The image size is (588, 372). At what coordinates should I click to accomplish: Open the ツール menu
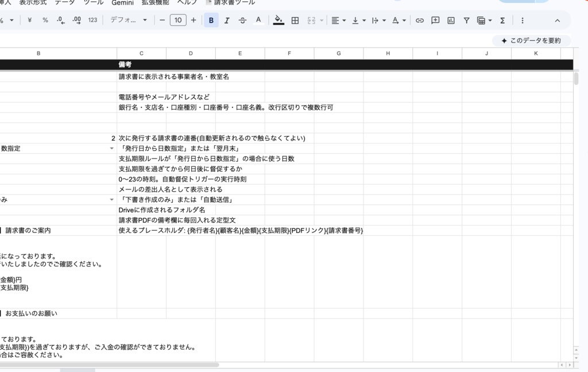click(x=94, y=2)
